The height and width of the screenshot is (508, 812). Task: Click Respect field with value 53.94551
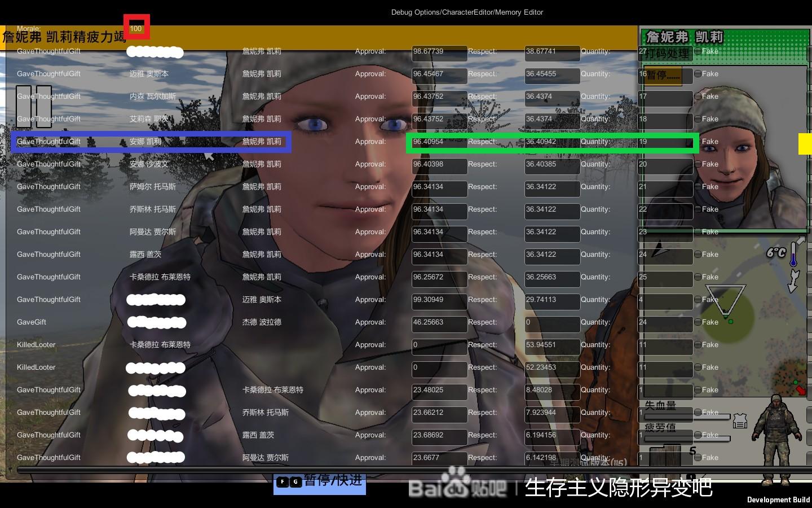[x=552, y=346]
